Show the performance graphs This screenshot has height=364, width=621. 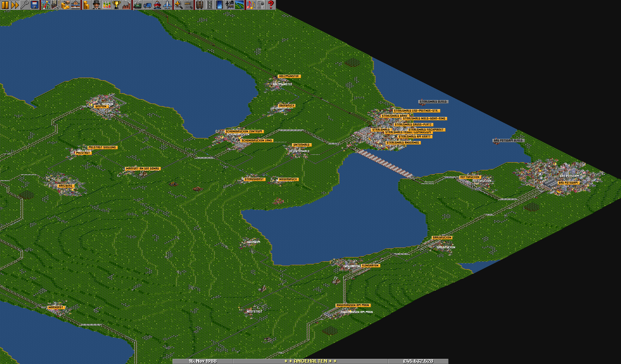click(x=106, y=5)
